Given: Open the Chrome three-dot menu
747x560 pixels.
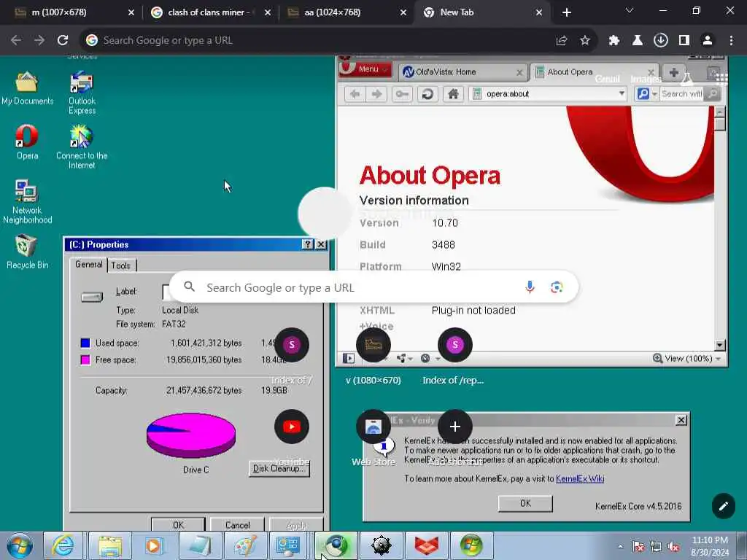Looking at the screenshot, I should point(731,41).
